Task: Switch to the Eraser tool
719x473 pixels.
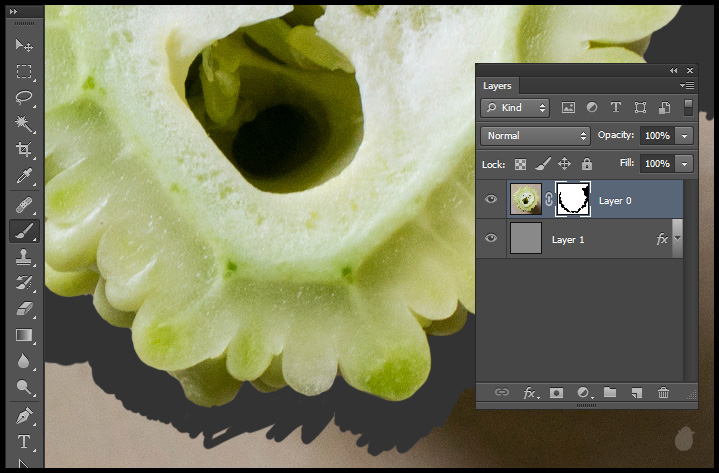Action: (24, 309)
